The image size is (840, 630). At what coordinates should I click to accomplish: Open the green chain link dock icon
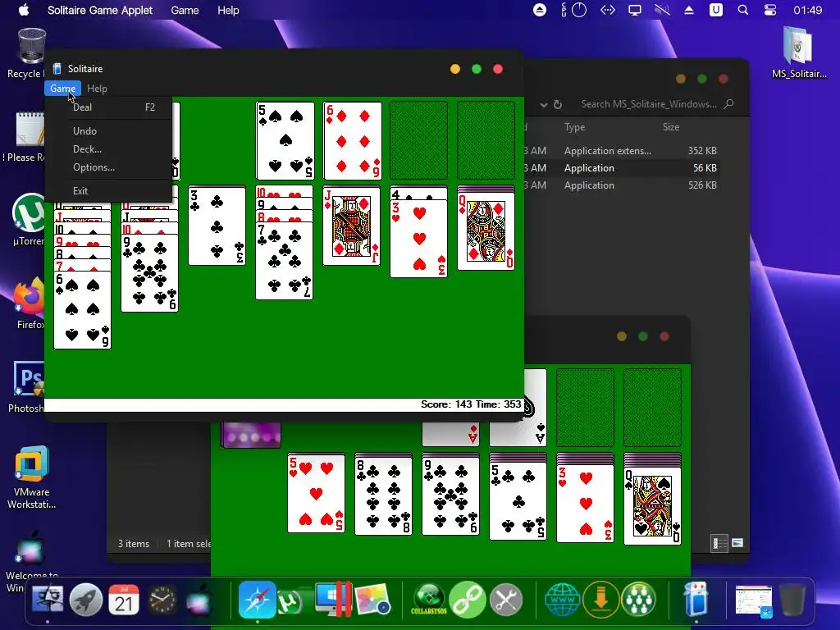(467, 600)
